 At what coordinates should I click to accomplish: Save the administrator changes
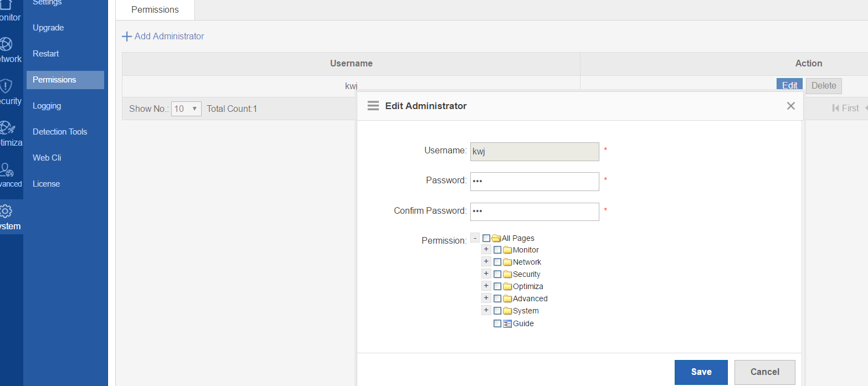pyautogui.click(x=701, y=372)
